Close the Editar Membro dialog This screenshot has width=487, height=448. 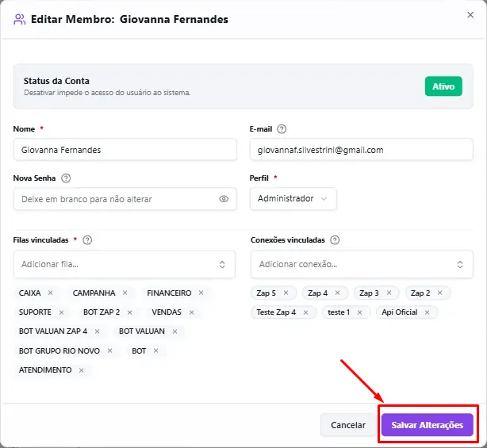pyautogui.click(x=470, y=15)
